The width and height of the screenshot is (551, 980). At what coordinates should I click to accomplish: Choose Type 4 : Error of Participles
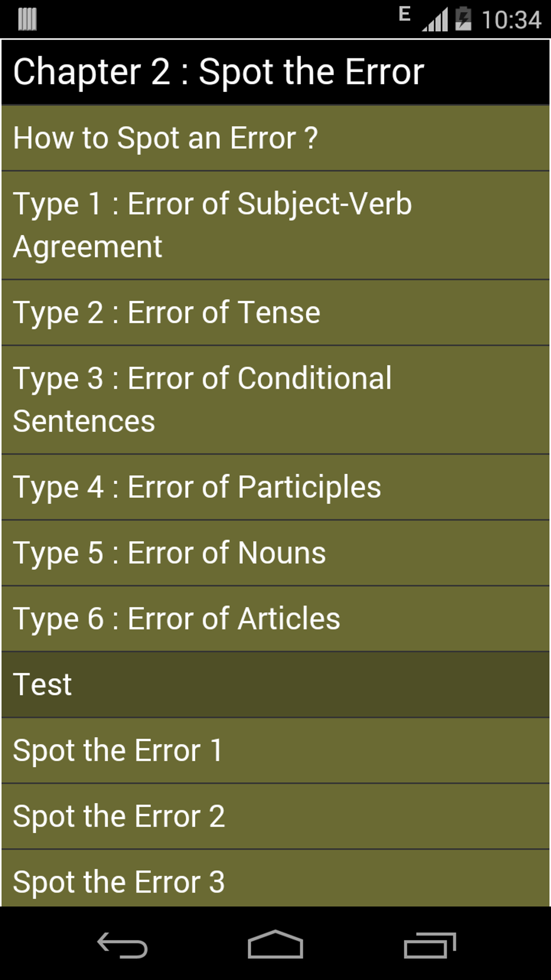pos(275,488)
